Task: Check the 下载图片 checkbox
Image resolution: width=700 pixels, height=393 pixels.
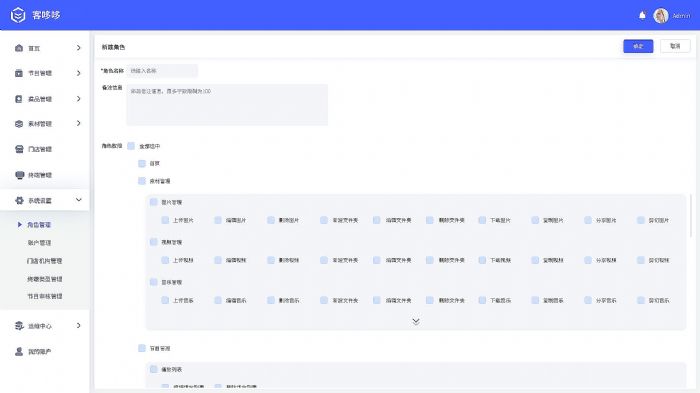Action: [x=482, y=220]
